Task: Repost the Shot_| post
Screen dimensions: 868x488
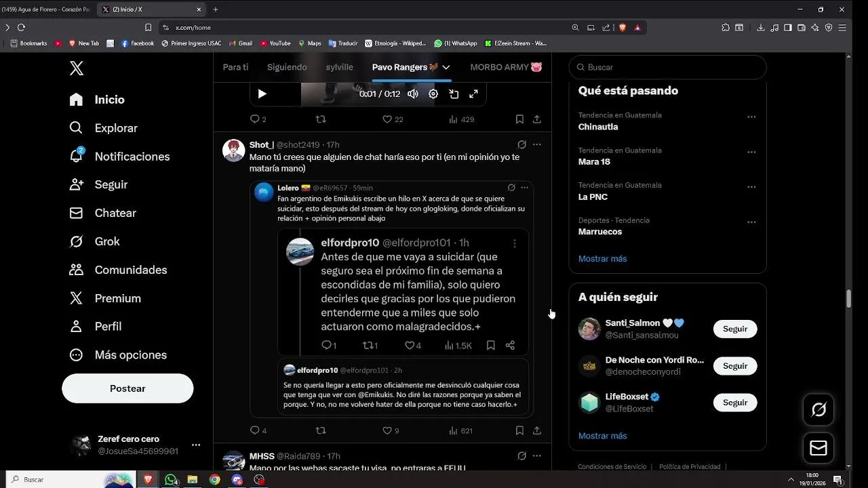Action: tap(321, 430)
